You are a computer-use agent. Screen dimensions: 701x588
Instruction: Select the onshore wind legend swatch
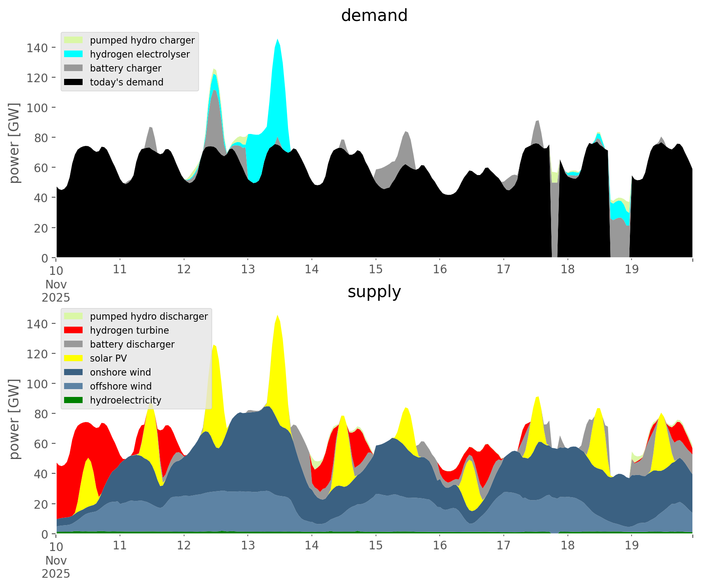[74, 372]
